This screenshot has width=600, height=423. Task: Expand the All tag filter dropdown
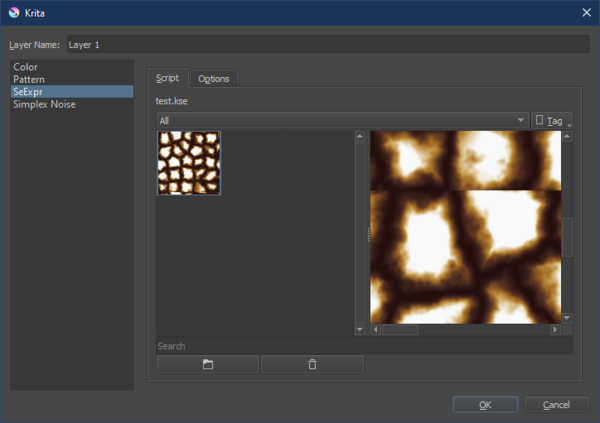pyautogui.click(x=342, y=120)
